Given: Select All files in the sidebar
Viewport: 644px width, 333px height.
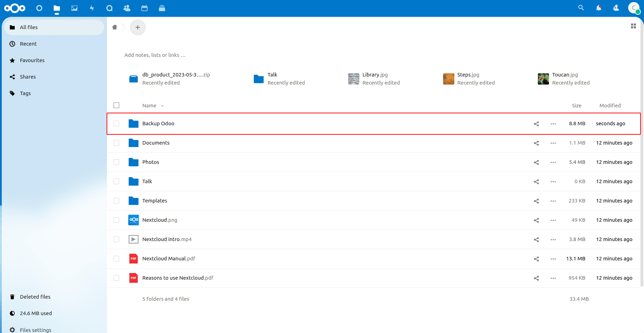Looking at the screenshot, I should (x=54, y=27).
